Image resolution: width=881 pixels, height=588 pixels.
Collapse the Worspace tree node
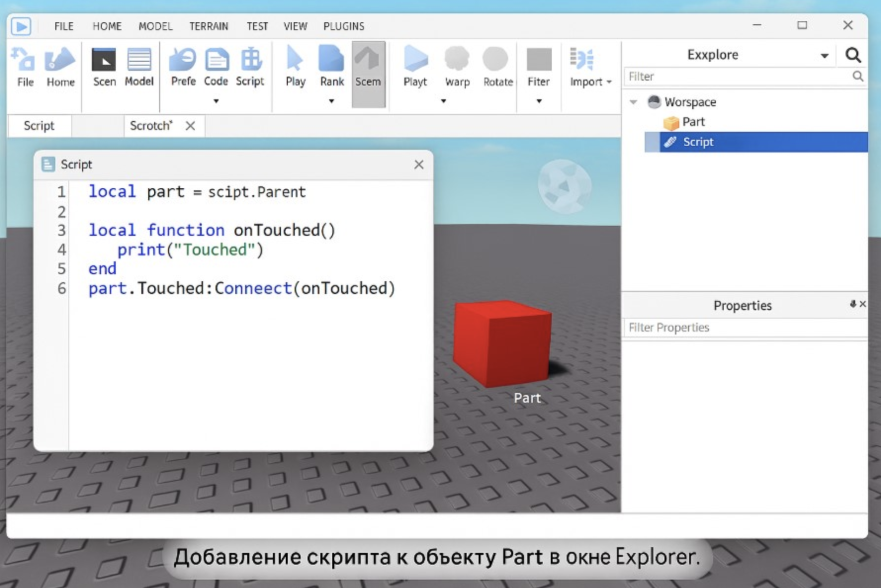tap(633, 102)
